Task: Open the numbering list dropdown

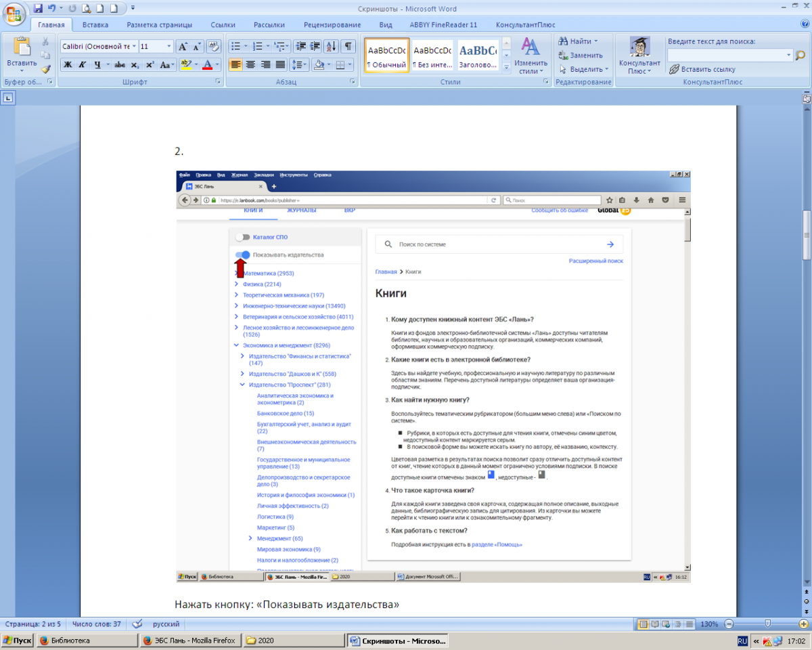Action: 267,47
